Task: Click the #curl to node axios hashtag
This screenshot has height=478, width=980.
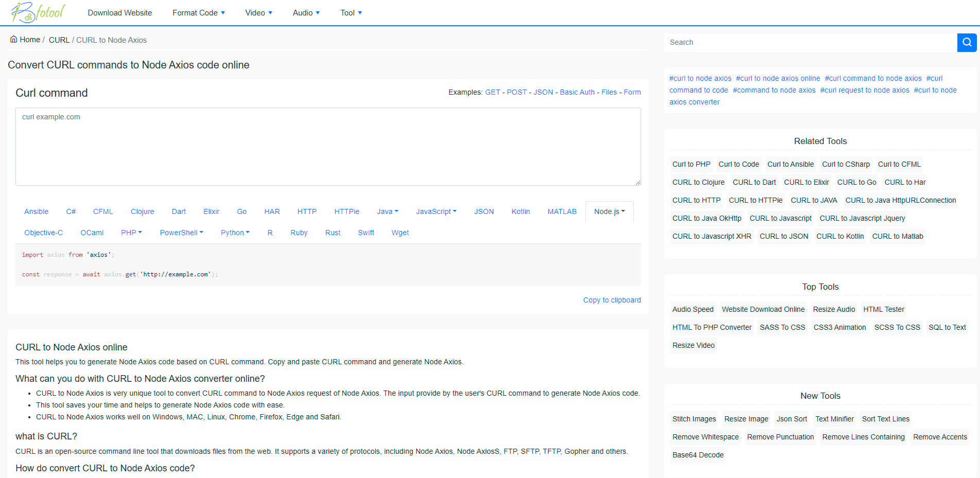Action: (700, 78)
